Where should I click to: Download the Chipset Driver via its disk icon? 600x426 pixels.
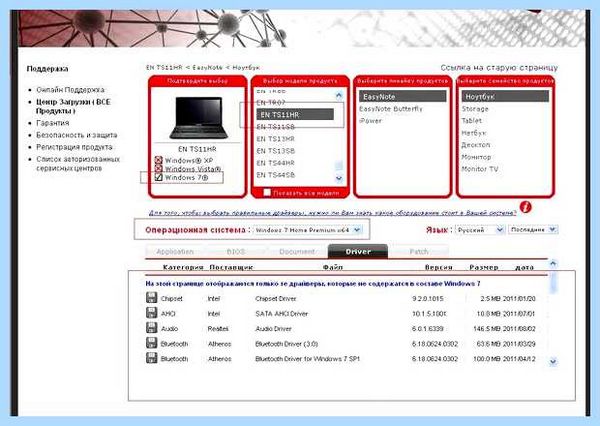[152, 298]
